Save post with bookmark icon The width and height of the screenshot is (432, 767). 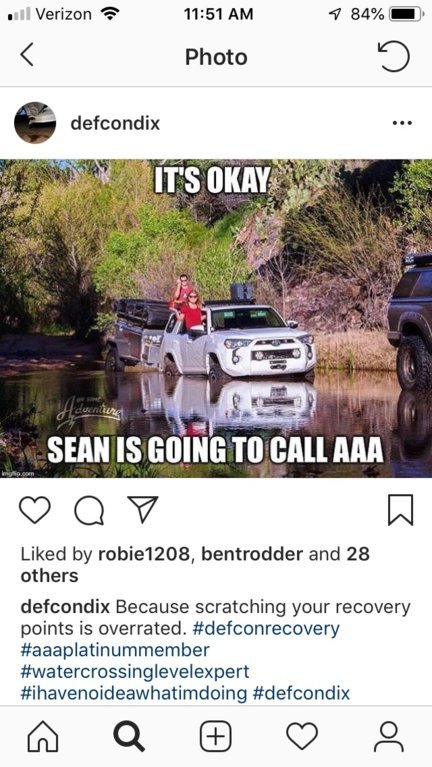(x=401, y=510)
